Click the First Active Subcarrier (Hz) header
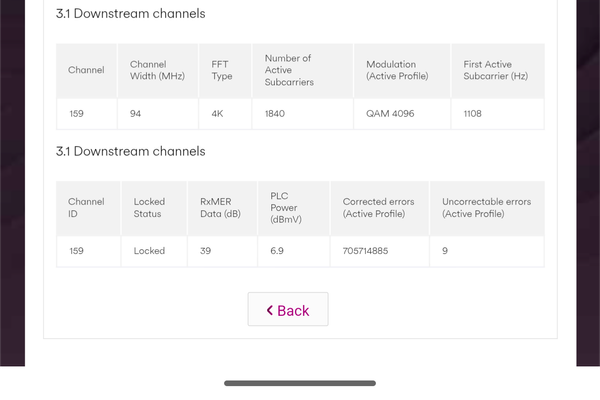 click(x=497, y=70)
